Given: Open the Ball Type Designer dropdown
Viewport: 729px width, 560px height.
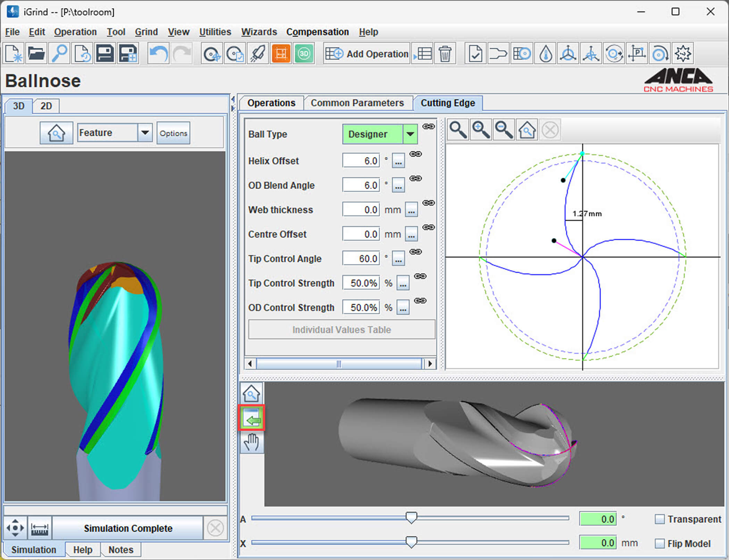Looking at the screenshot, I should [x=410, y=134].
